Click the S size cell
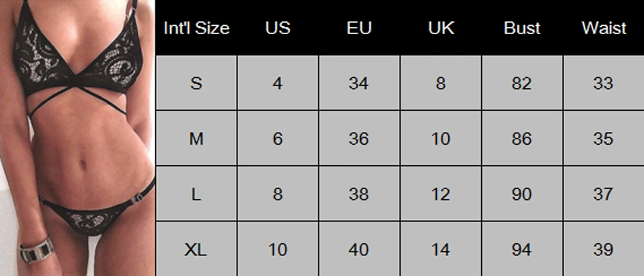 click(x=196, y=84)
